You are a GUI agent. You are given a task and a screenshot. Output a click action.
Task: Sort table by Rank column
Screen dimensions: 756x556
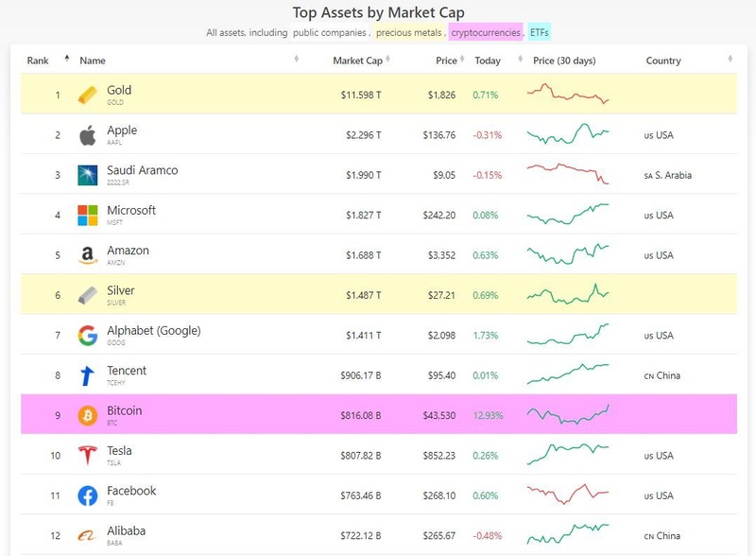click(x=43, y=61)
